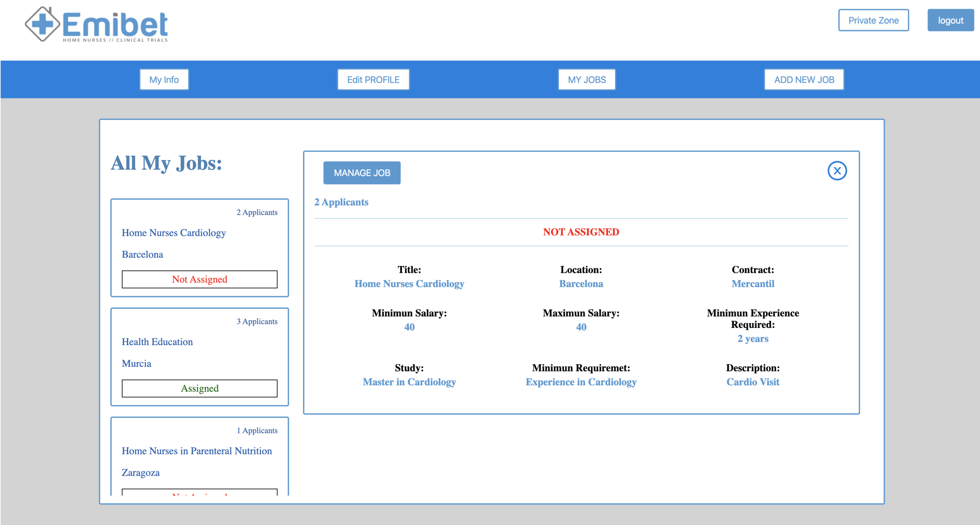Open Home Nurses in Parenteral Nutrition card

pyautogui.click(x=196, y=451)
